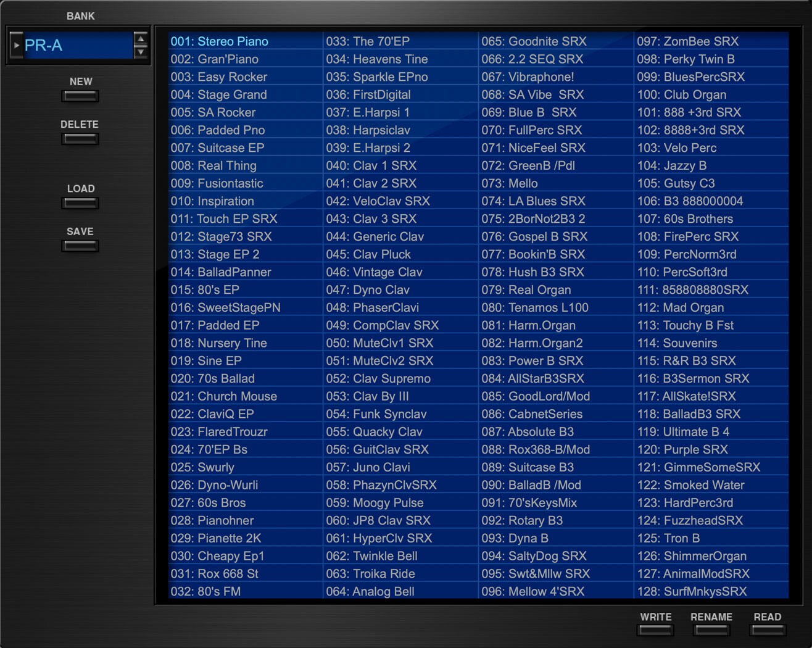The width and height of the screenshot is (812, 648).
Task: Select patch 122: Smoked Water
Action: (690, 485)
